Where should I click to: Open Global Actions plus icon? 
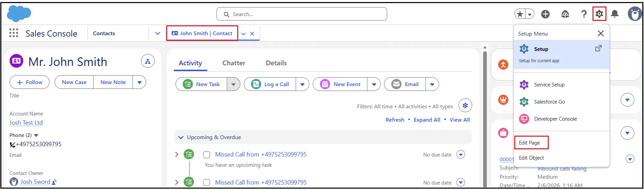tap(545, 14)
